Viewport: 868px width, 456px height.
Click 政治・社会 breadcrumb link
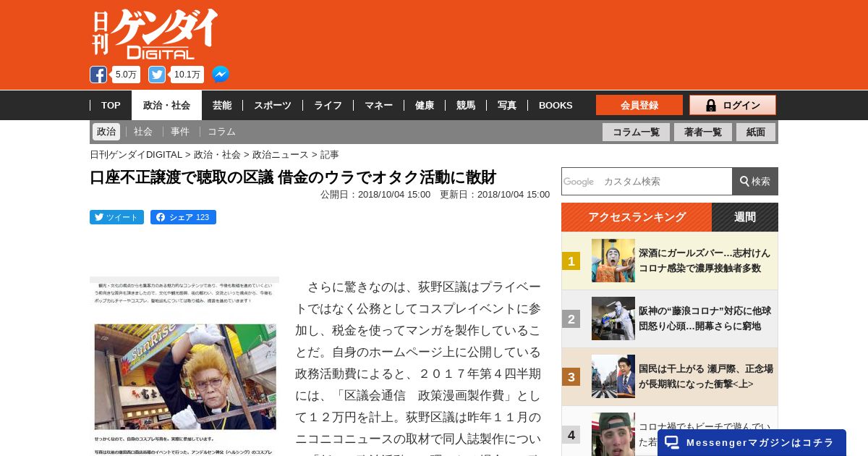click(x=217, y=154)
